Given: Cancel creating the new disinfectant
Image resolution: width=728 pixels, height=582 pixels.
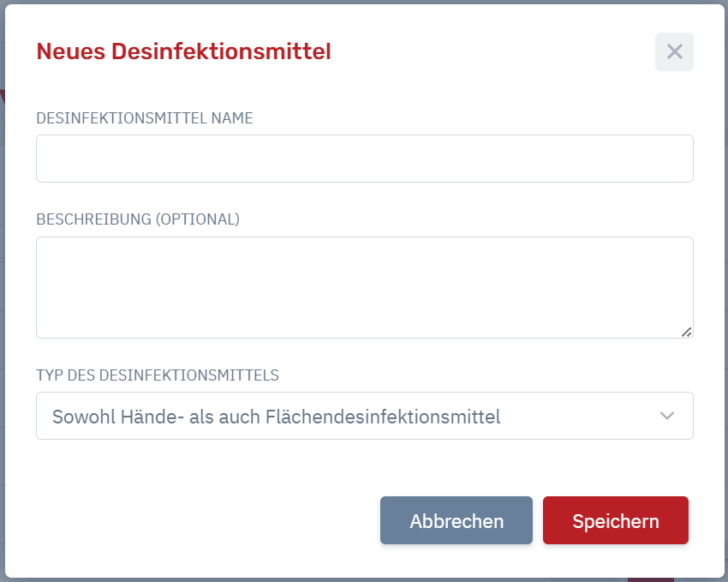Looking at the screenshot, I should [x=456, y=520].
